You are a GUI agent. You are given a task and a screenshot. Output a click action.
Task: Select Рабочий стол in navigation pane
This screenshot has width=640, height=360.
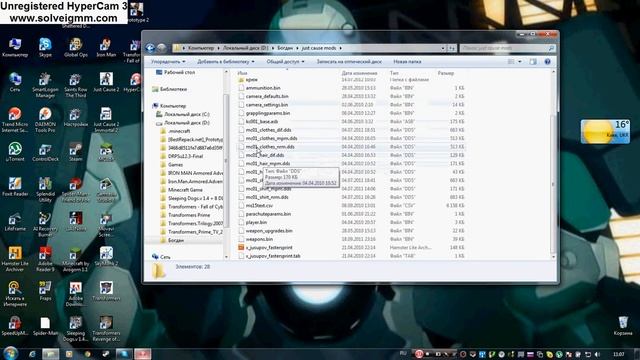click(179, 72)
